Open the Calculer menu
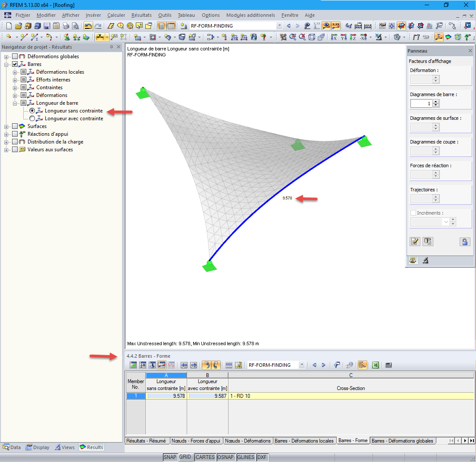This screenshot has height=462, width=476. (116, 15)
